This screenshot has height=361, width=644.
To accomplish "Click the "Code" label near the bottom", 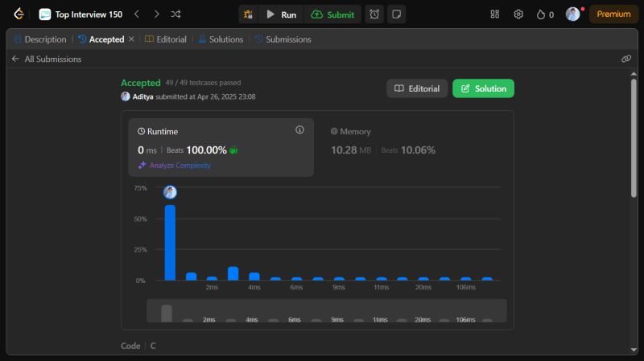I will tap(130, 346).
